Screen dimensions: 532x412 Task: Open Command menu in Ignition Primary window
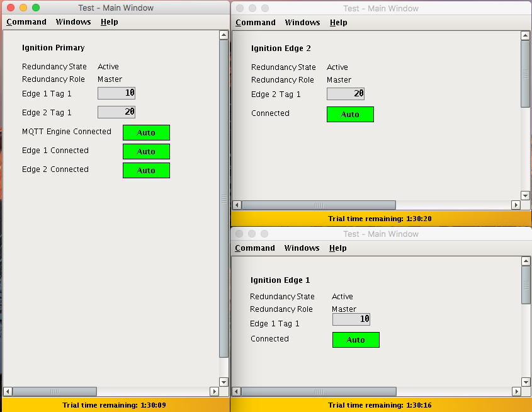point(26,22)
